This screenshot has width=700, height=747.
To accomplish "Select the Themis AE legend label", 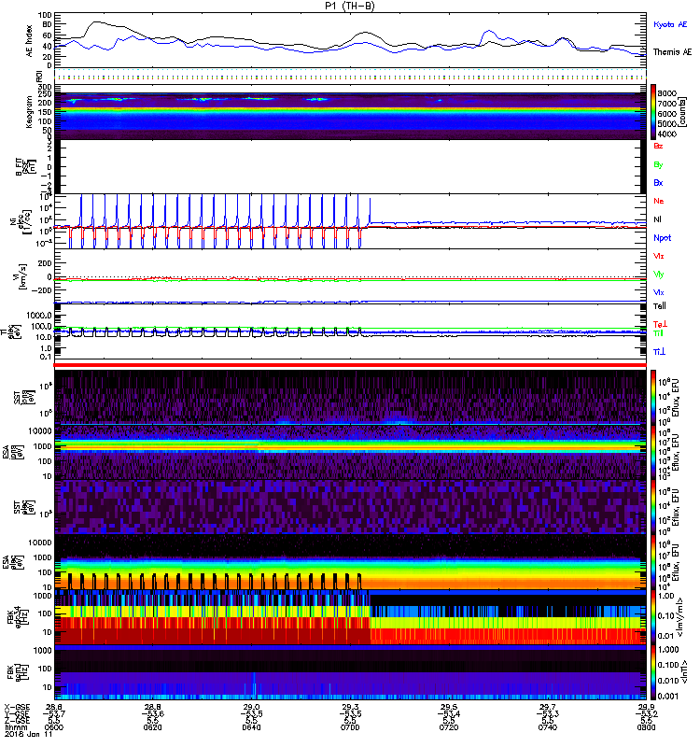I will 672,52.
